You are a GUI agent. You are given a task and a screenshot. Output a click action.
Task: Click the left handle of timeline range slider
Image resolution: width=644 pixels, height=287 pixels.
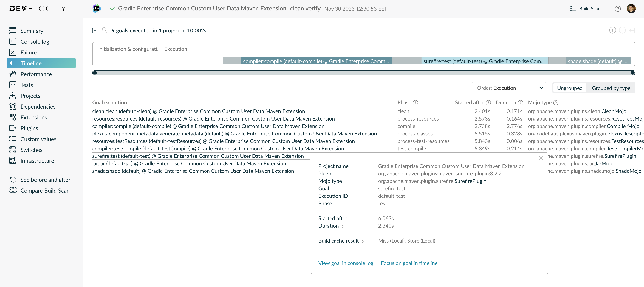tap(95, 73)
